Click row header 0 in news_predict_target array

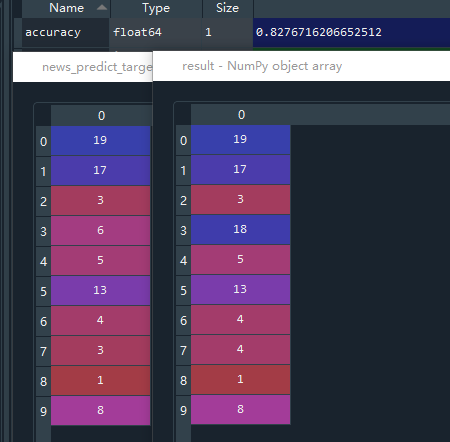point(43,141)
